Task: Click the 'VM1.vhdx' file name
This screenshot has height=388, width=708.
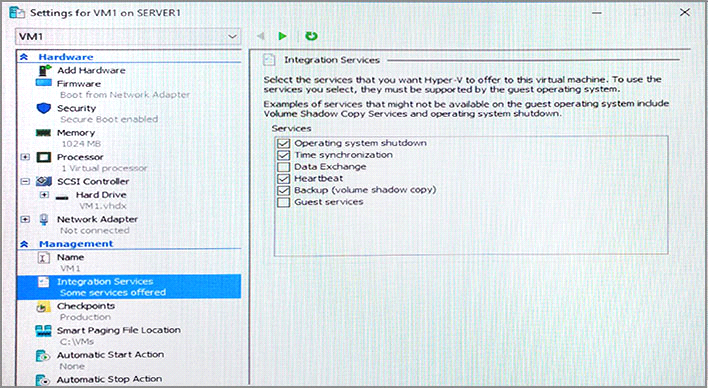Action: [x=103, y=206]
